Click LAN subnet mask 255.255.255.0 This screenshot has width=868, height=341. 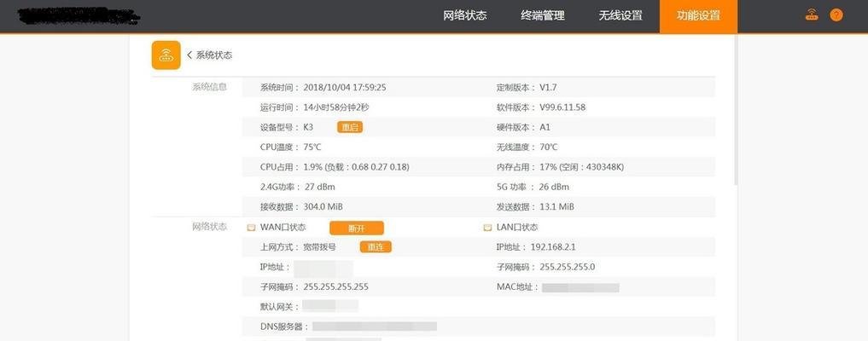pyautogui.click(x=568, y=267)
